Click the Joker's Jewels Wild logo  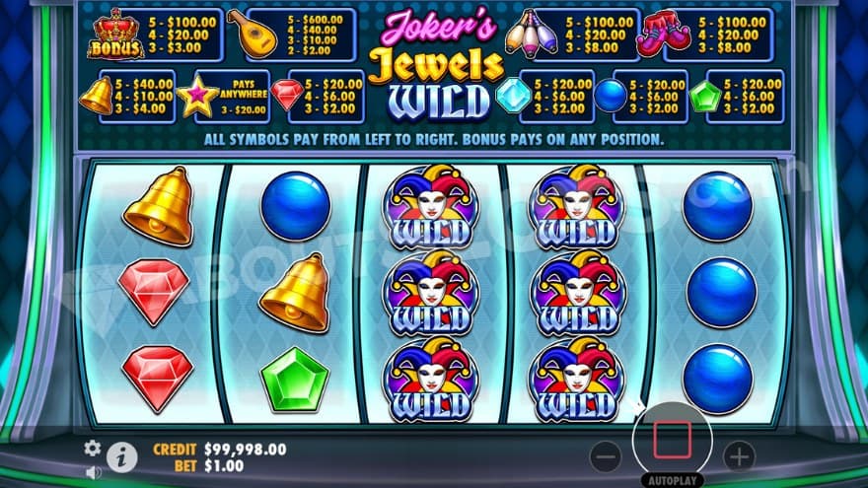click(x=436, y=64)
